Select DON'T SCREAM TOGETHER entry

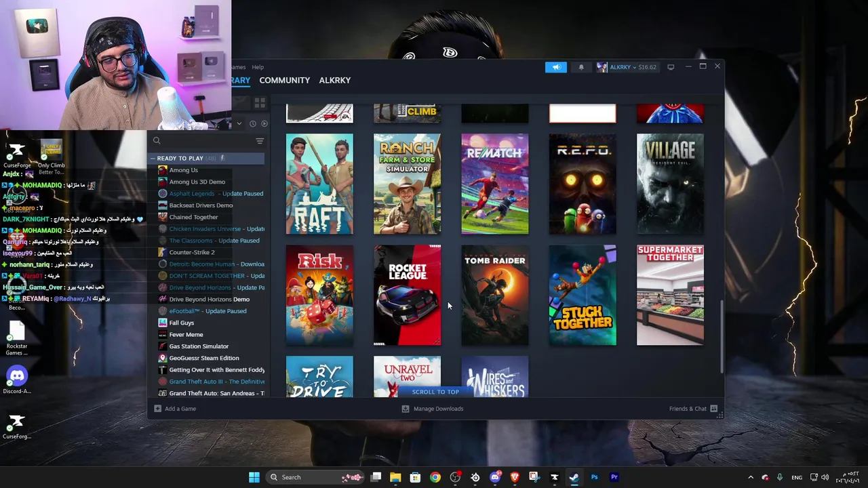pos(207,276)
